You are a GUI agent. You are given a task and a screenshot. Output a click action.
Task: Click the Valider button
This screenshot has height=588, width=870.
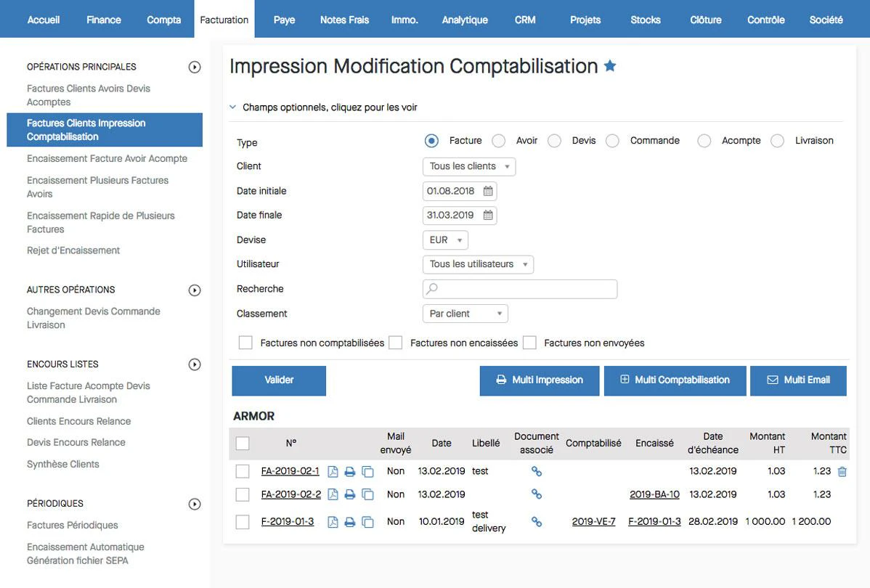[279, 380]
